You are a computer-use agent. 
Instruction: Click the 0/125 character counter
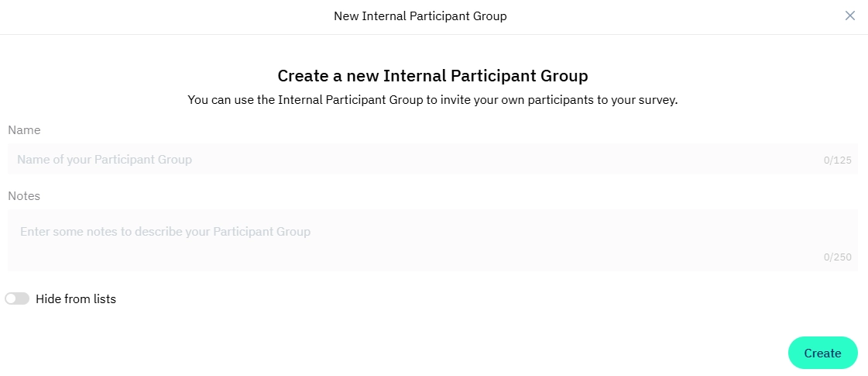pyautogui.click(x=838, y=160)
